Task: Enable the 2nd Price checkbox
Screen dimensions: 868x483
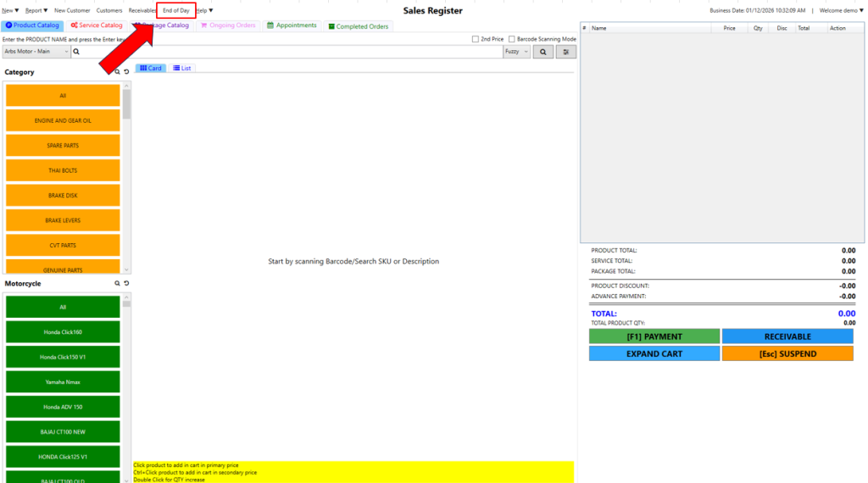Action: click(476, 39)
